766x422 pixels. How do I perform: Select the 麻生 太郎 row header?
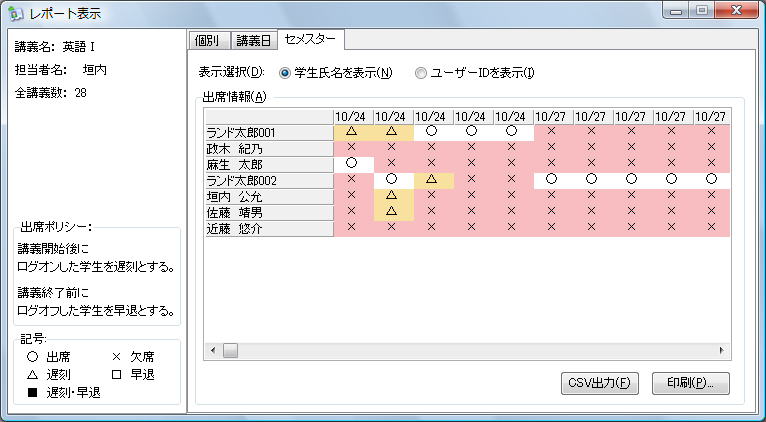pos(269,165)
